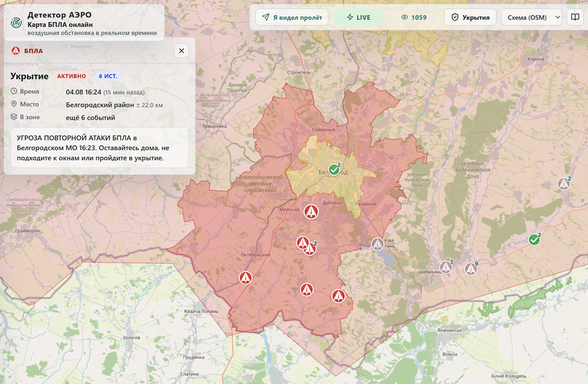Click the Томаровка town label on map
The height and width of the screenshot is (384, 588).
pos(215,126)
